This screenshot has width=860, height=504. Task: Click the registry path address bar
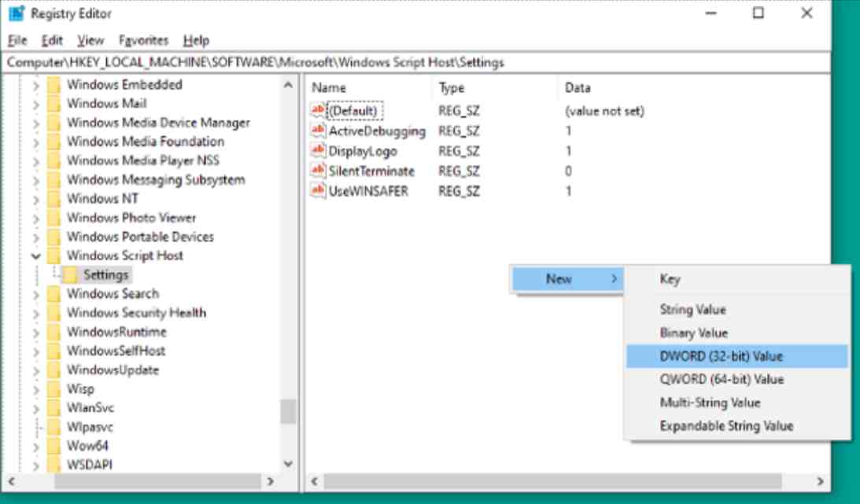(x=415, y=62)
